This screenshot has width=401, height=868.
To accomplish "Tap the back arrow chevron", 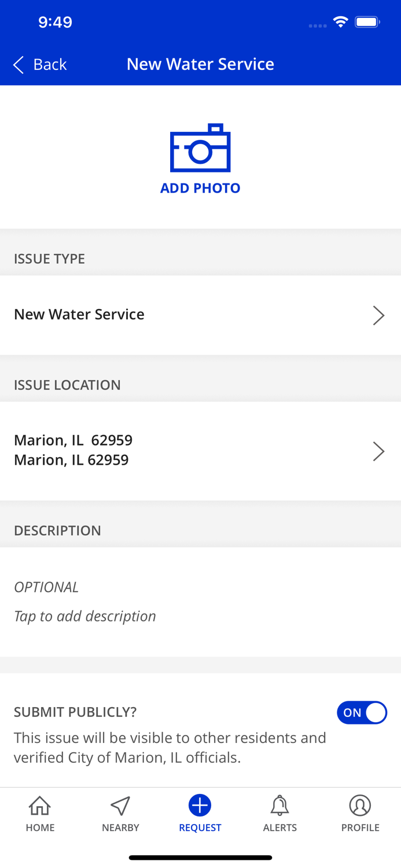I will pyautogui.click(x=19, y=64).
